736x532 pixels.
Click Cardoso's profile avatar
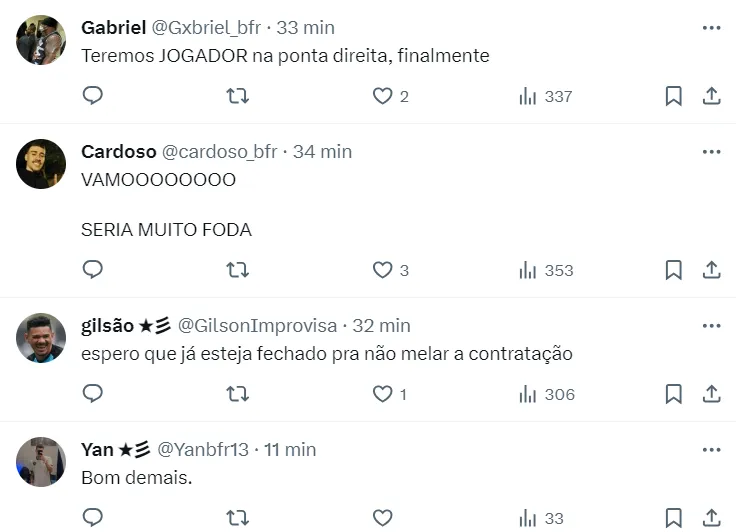click(x=41, y=164)
